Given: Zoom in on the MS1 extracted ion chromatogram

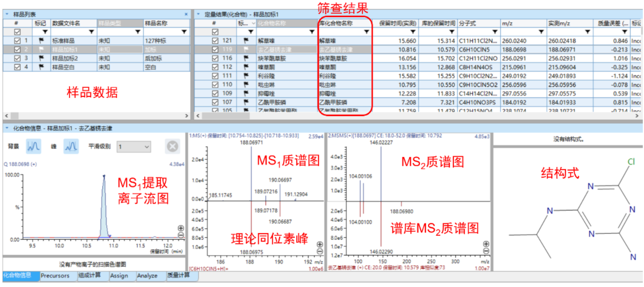Looking at the screenshot, I should pyautogui.click(x=181, y=228).
